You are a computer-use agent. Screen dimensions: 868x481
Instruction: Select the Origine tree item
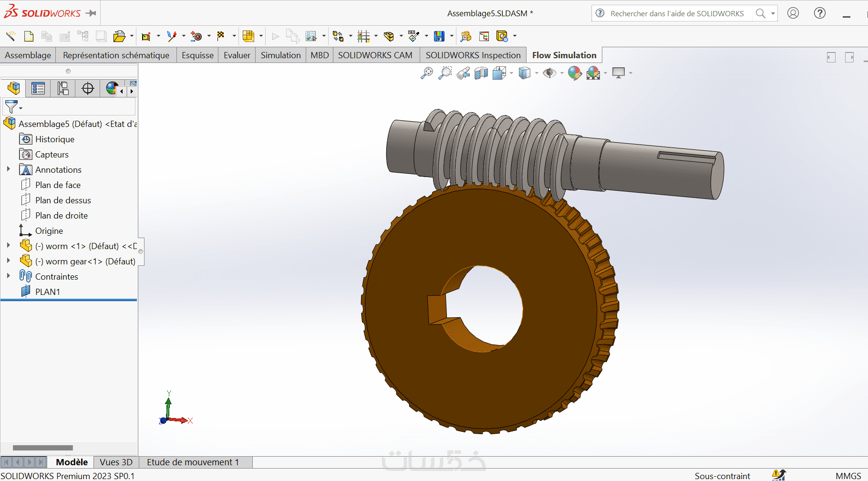pyautogui.click(x=49, y=231)
